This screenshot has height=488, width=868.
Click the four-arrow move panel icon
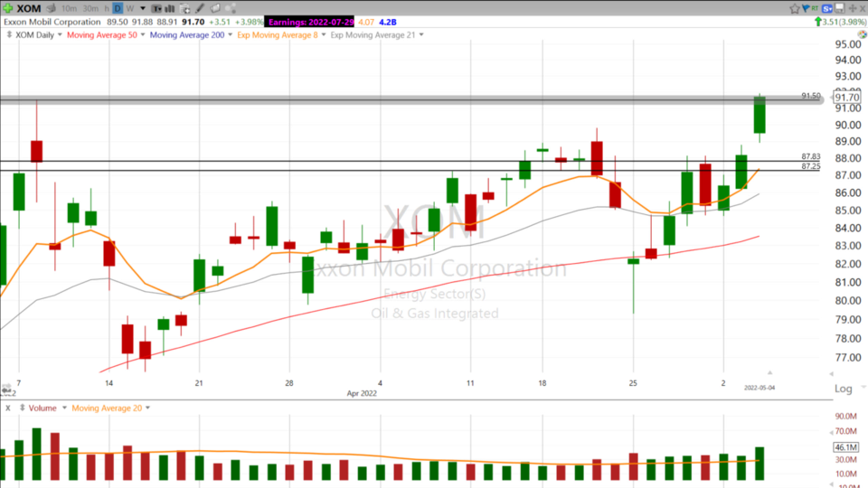pyautogui.click(x=853, y=8)
